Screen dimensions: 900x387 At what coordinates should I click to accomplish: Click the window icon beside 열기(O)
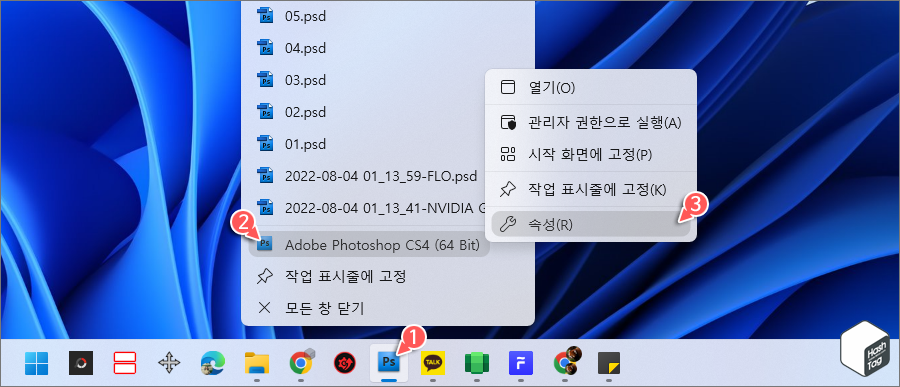coord(508,87)
